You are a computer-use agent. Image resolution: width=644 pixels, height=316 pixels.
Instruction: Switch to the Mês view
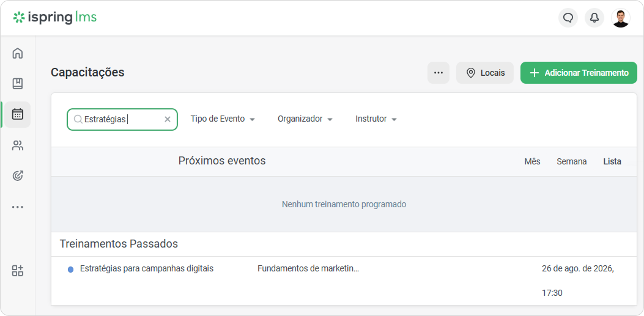pyautogui.click(x=532, y=162)
